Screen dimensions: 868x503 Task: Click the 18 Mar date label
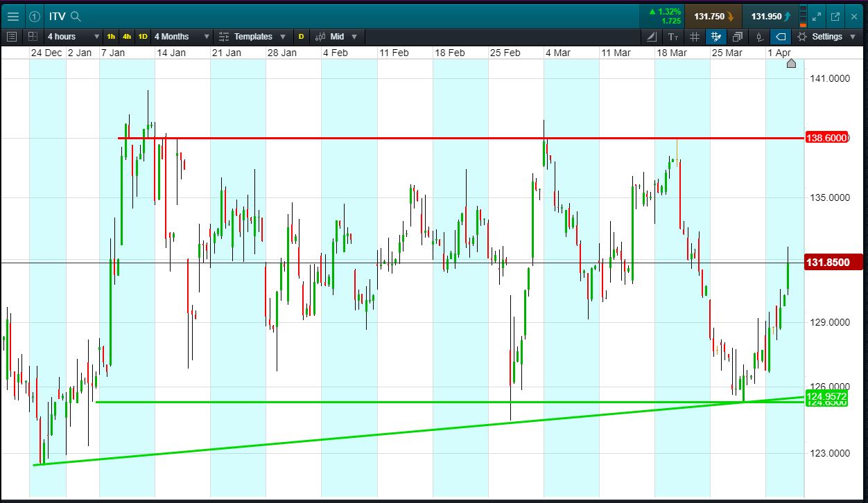coord(672,53)
